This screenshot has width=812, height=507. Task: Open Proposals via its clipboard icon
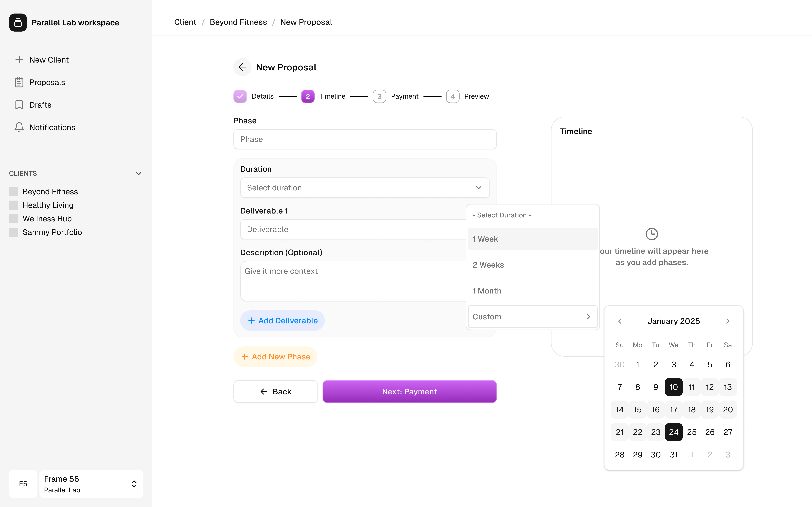19,82
